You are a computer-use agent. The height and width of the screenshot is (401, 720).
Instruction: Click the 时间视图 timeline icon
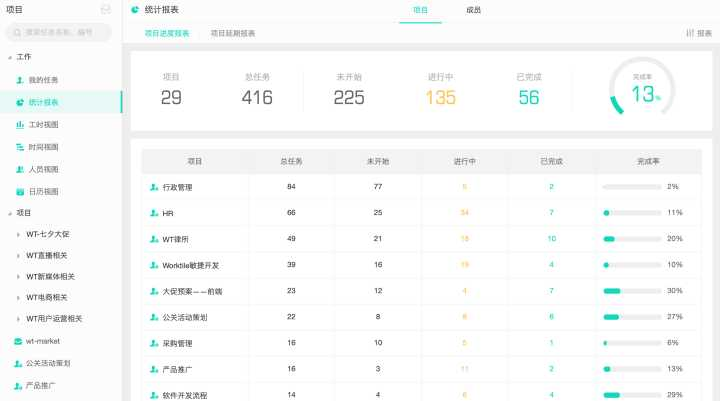coord(20,147)
